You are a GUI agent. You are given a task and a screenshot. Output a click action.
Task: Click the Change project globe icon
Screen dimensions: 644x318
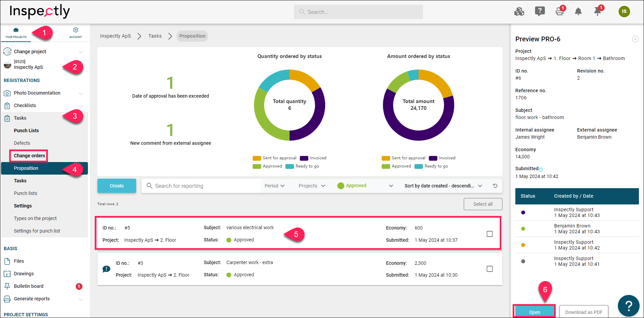tap(7, 52)
